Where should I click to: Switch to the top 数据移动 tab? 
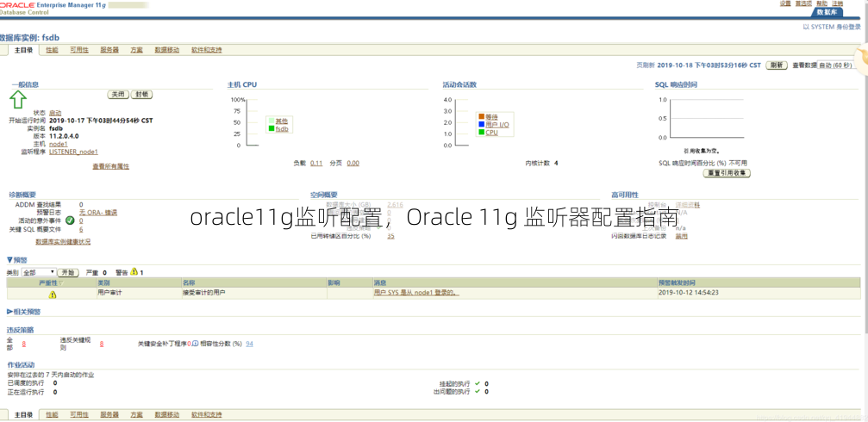tap(167, 50)
